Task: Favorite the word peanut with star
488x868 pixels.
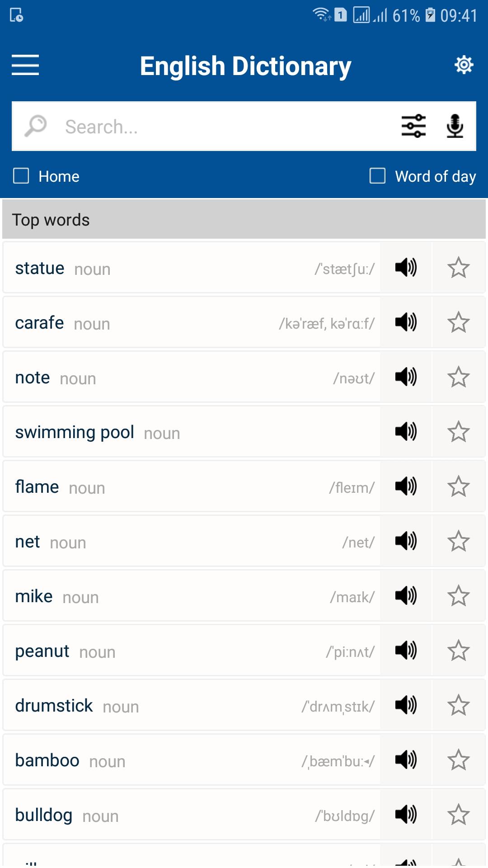Action: tap(458, 650)
